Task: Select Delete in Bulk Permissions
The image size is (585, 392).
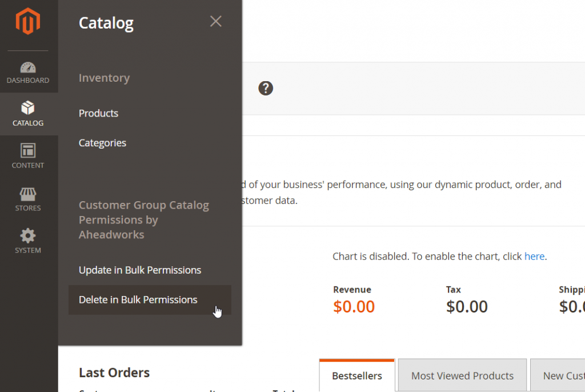Action: point(138,299)
